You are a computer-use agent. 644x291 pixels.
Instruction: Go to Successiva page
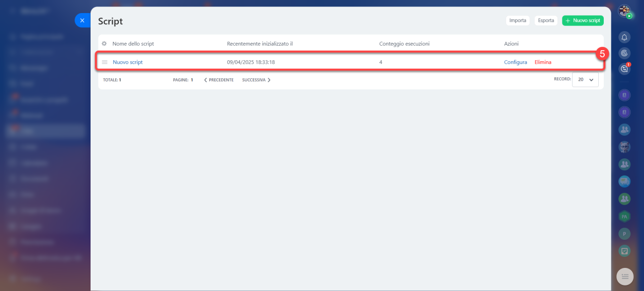[x=257, y=80]
